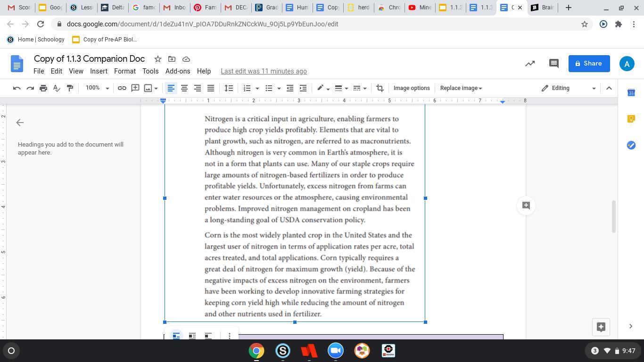
Task: Open the Editing mode dropdown
Action: [x=568, y=88]
